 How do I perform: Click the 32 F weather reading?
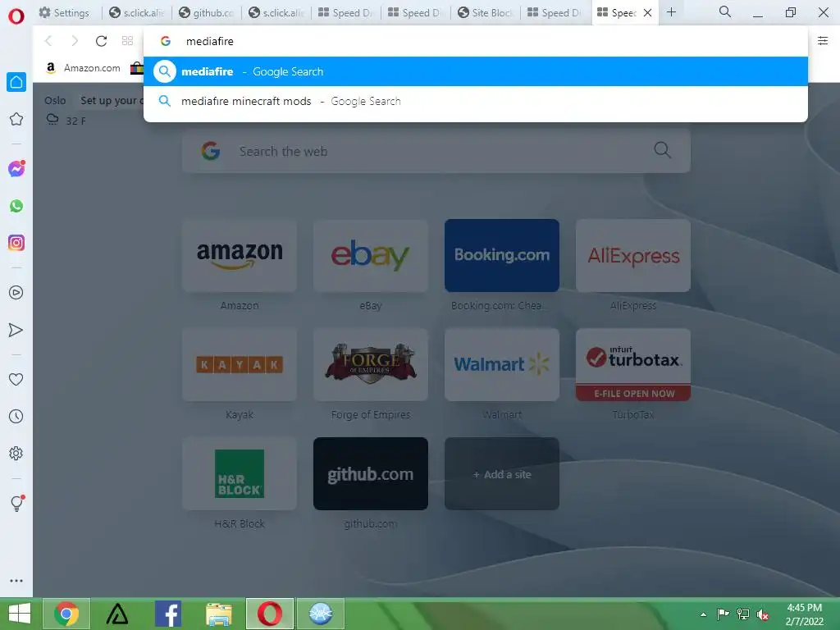pyautogui.click(x=75, y=121)
